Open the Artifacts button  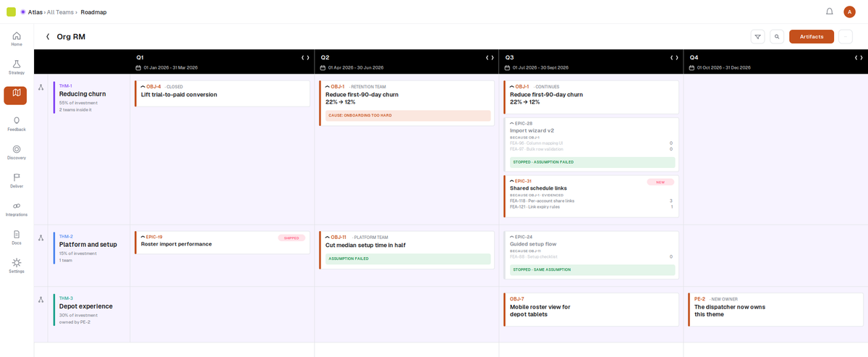tap(812, 36)
